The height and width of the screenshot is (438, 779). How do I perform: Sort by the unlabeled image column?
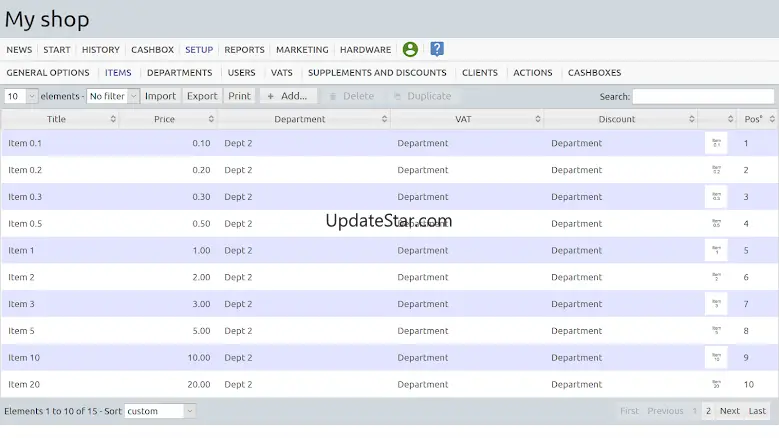[718, 119]
